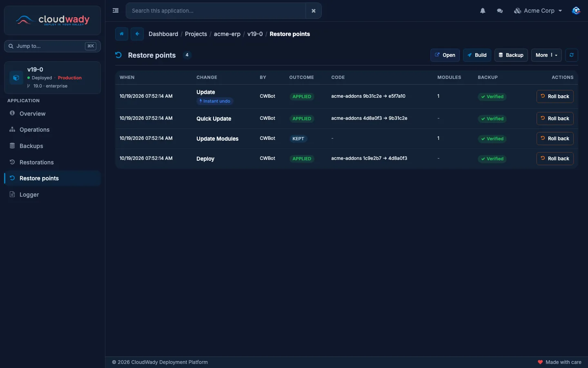Click the KEPT outcome badge

tap(298, 139)
